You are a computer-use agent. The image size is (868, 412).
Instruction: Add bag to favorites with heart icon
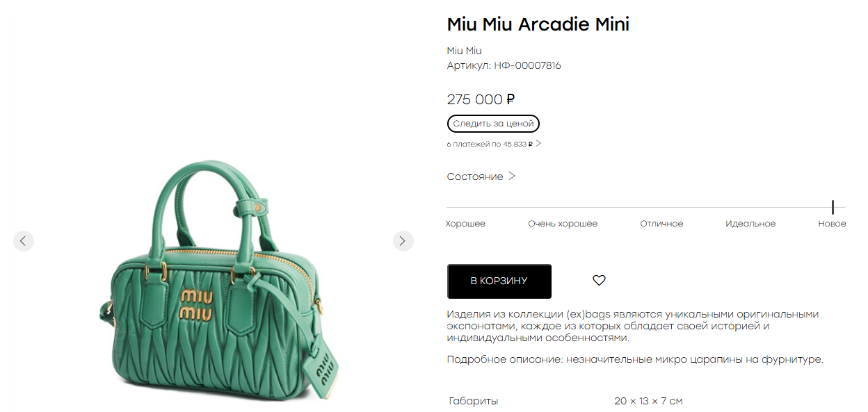tap(599, 281)
